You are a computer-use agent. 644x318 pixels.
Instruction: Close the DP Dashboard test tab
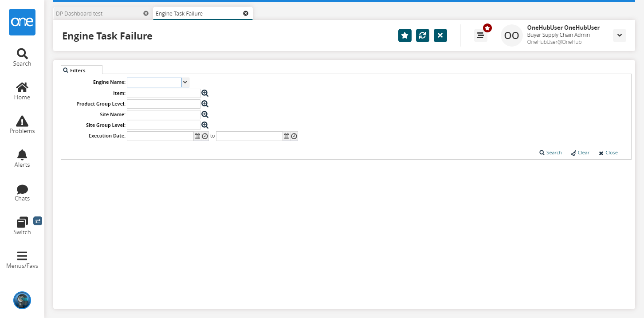point(146,13)
